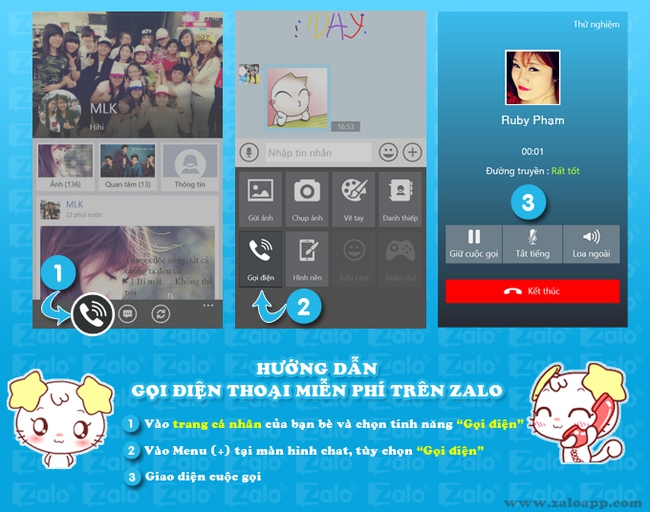Screen dimensions: 650x512
Task: Click in the Nhập tin nhắn message field
Action: (x=318, y=153)
